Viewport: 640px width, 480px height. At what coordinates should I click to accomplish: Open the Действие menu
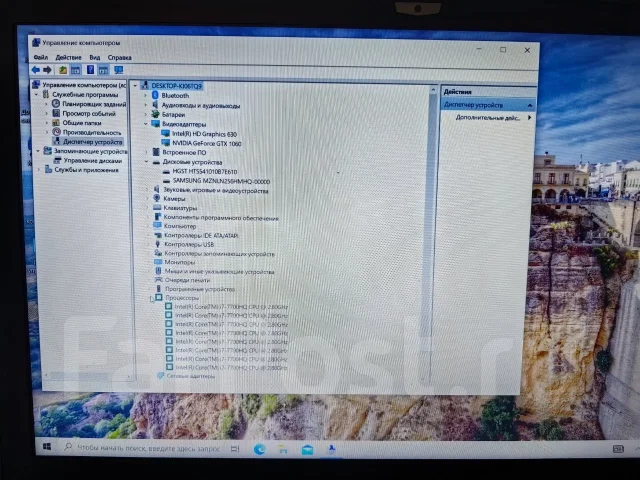click(69, 57)
